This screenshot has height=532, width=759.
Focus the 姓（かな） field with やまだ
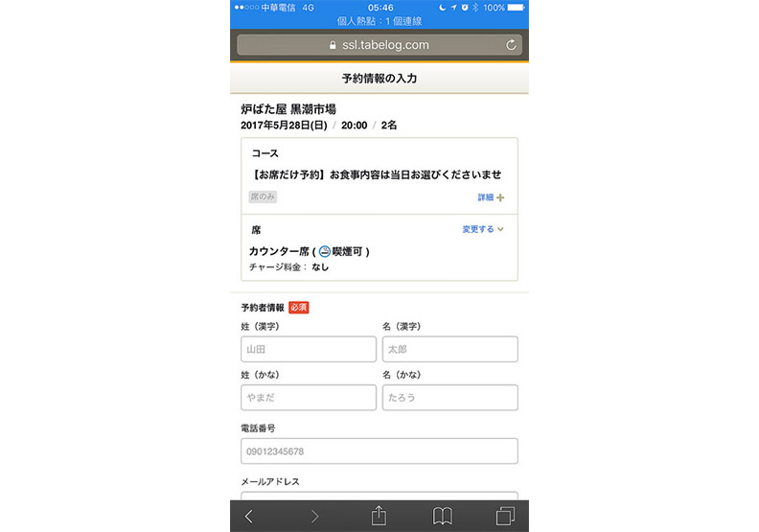(309, 398)
